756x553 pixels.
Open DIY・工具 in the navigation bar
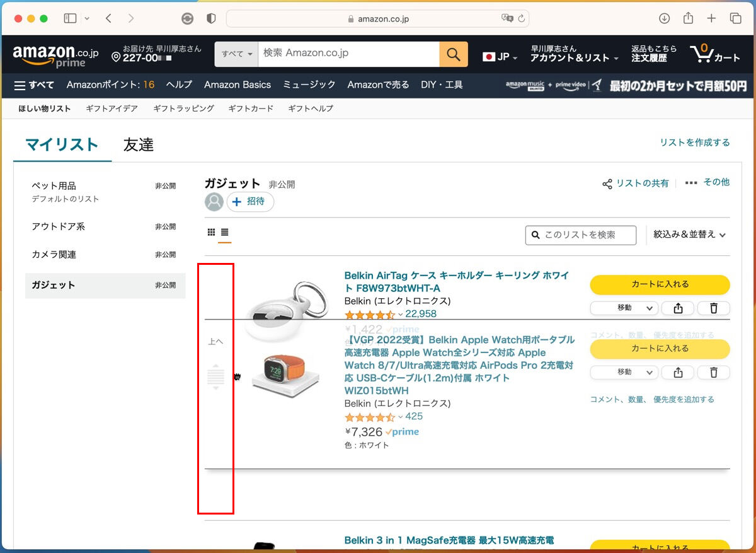(x=442, y=84)
